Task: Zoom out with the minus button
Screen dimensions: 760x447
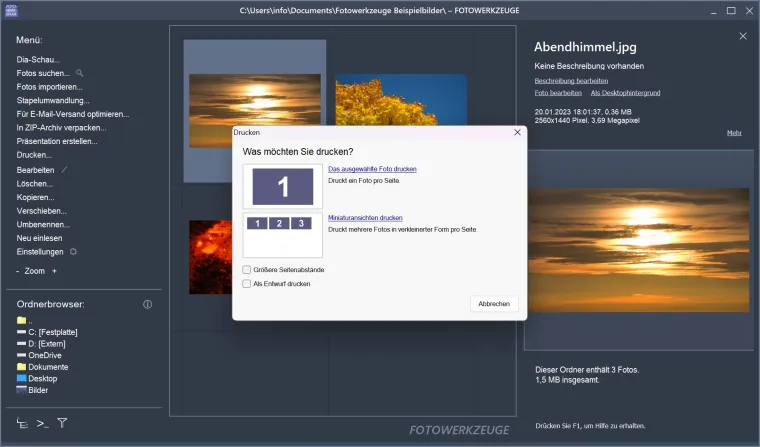Action: point(18,271)
